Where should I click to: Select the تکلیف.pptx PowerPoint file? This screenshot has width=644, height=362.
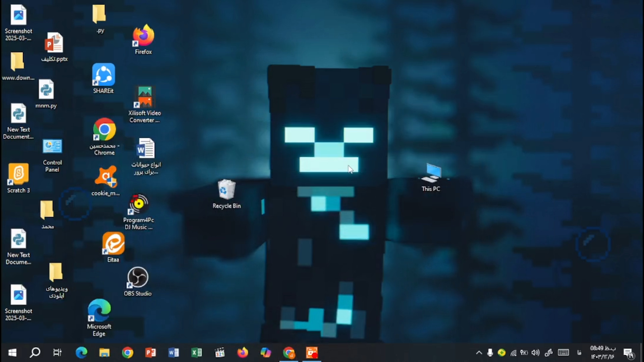[54, 47]
